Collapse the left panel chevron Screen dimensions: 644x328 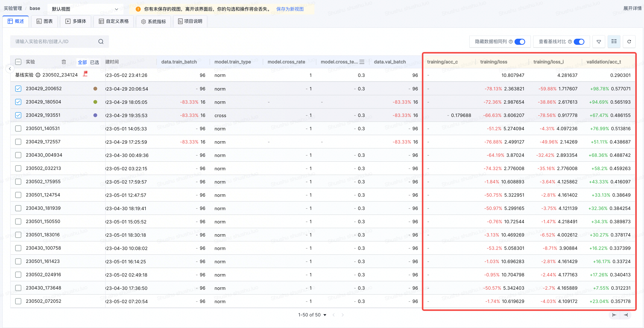click(10, 69)
